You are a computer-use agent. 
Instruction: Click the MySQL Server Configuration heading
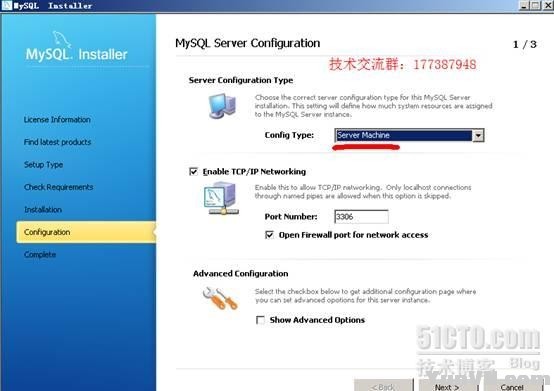[248, 43]
